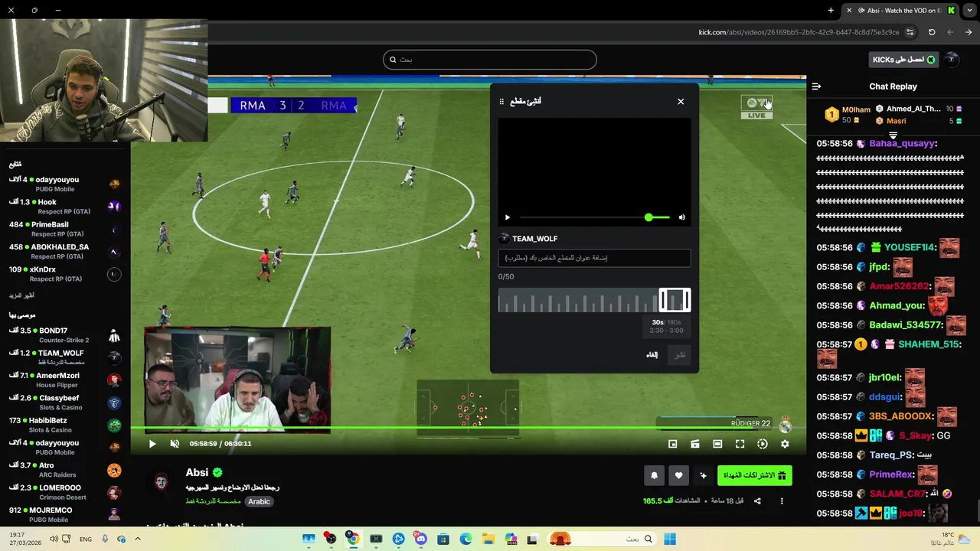Open File Explorer from taskbar

click(x=488, y=540)
